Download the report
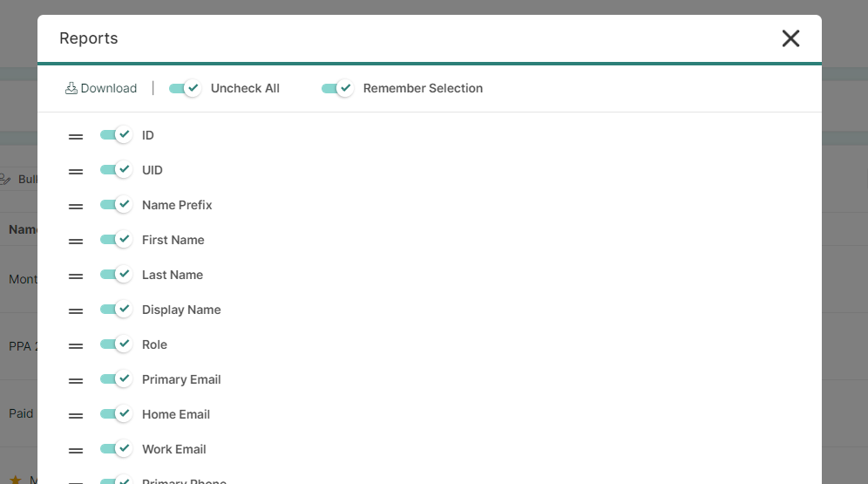 (x=101, y=88)
